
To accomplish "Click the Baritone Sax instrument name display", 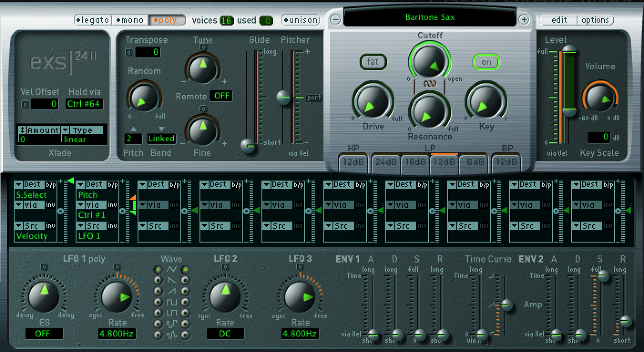I will tap(430, 17).
